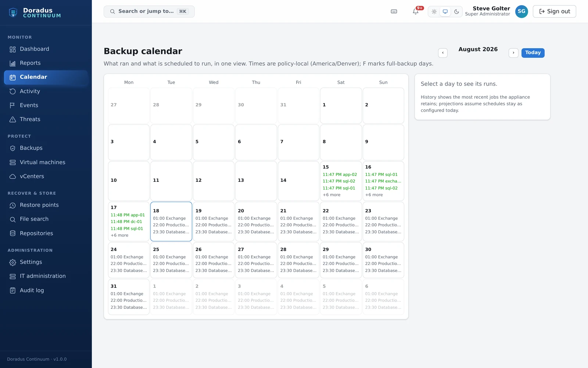Advance to next month with right chevron

[513, 53]
